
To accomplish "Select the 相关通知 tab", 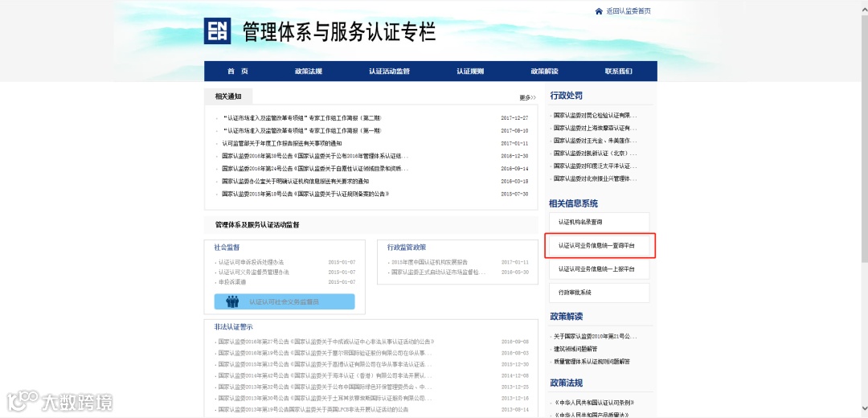I will [x=228, y=96].
